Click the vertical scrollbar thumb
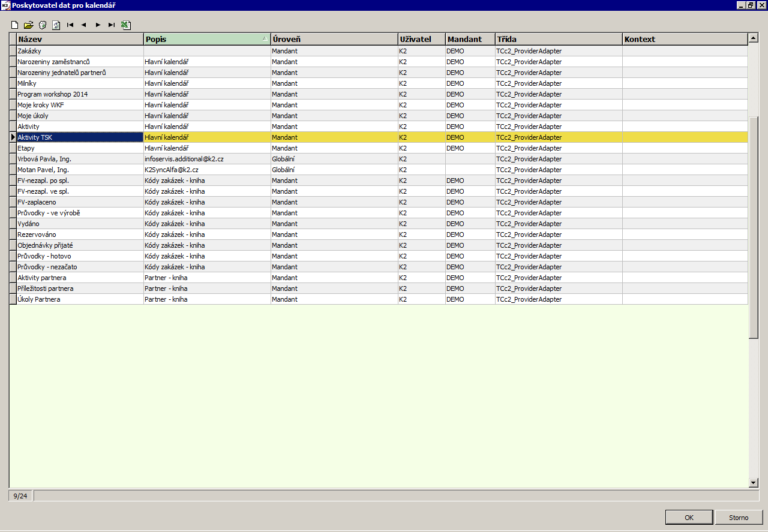Screen dimensions: 768x532 pyautogui.click(x=754, y=228)
